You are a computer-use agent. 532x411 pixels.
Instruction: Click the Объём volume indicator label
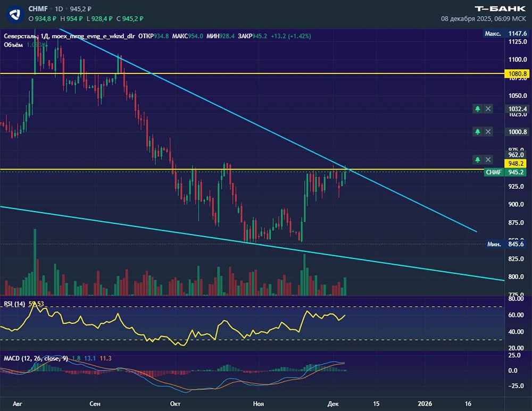point(13,45)
